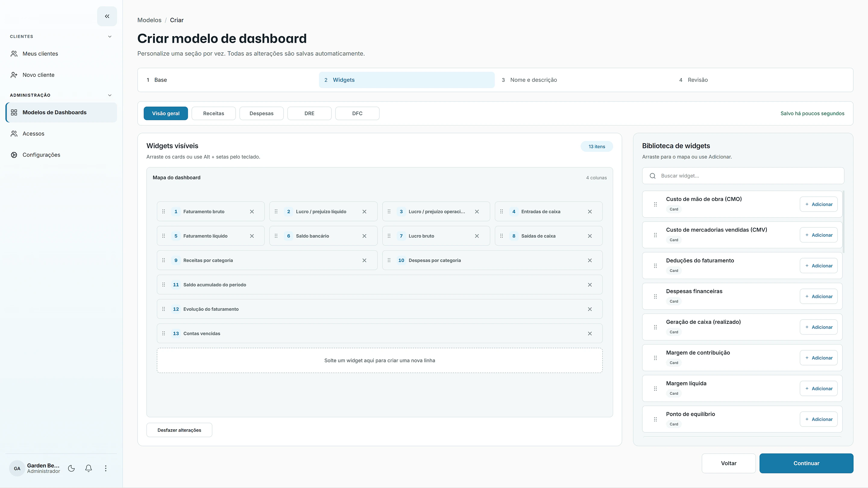The image size is (868, 488).
Task: Grab library drag handle for Margem líquida
Action: [656, 388]
